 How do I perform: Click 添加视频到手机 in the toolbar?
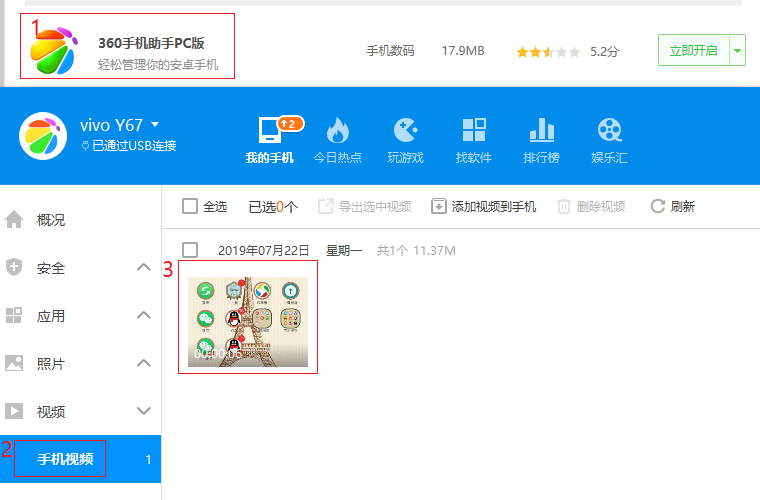point(483,206)
